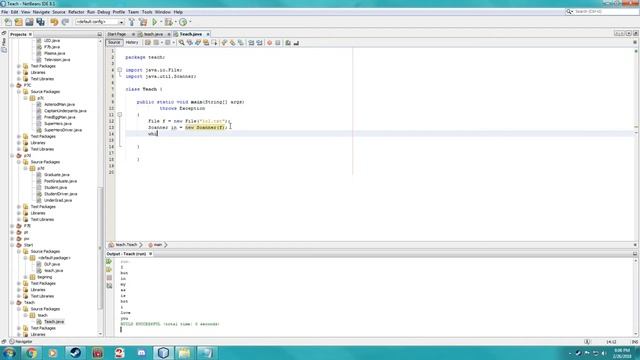Click the Next Bookmark icon

click(x=232, y=42)
